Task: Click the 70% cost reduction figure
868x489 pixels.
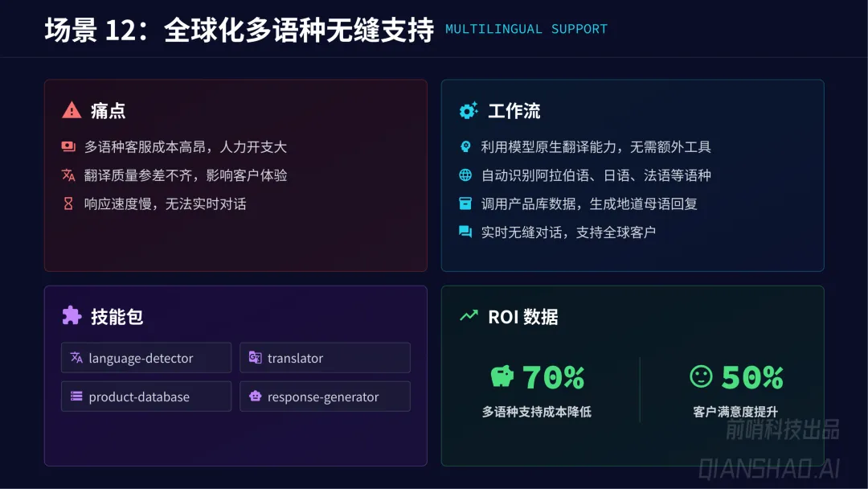Action: pyautogui.click(x=554, y=377)
